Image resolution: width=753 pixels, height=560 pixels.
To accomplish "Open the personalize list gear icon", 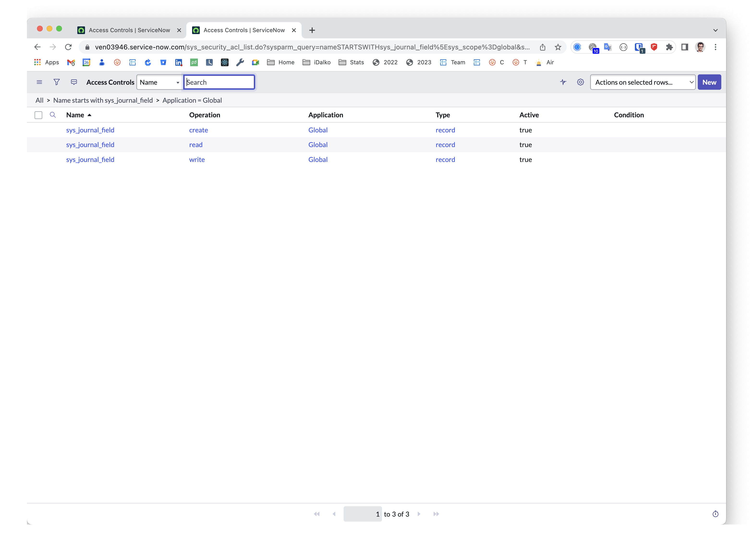I will click(x=580, y=82).
